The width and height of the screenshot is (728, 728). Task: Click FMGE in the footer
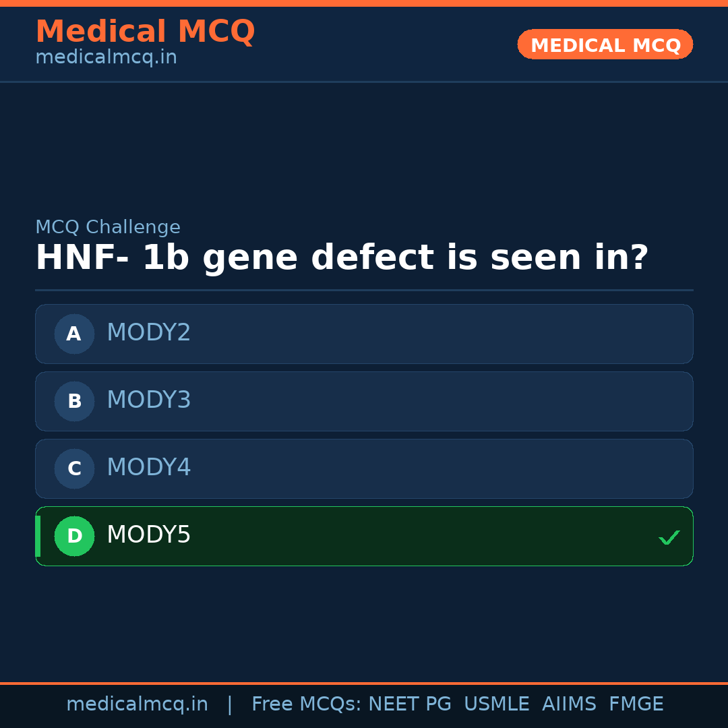tap(636, 704)
